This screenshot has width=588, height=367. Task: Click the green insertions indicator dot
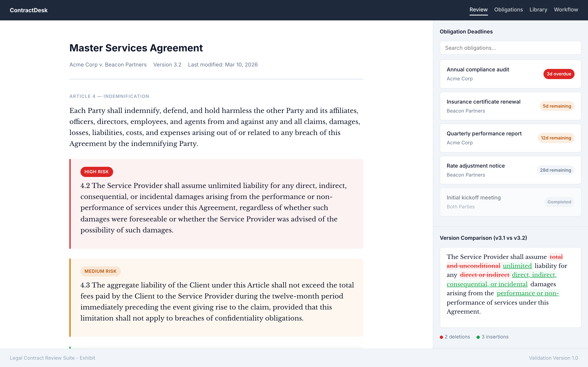[478, 337]
